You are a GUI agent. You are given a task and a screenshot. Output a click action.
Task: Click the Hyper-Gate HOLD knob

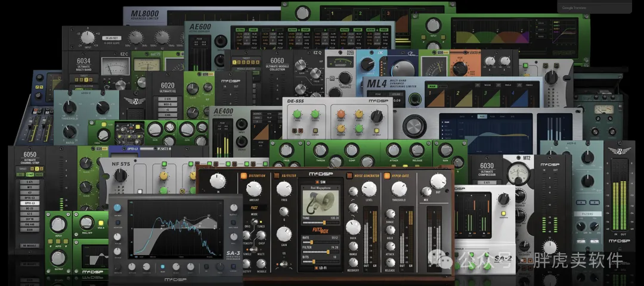click(x=391, y=230)
